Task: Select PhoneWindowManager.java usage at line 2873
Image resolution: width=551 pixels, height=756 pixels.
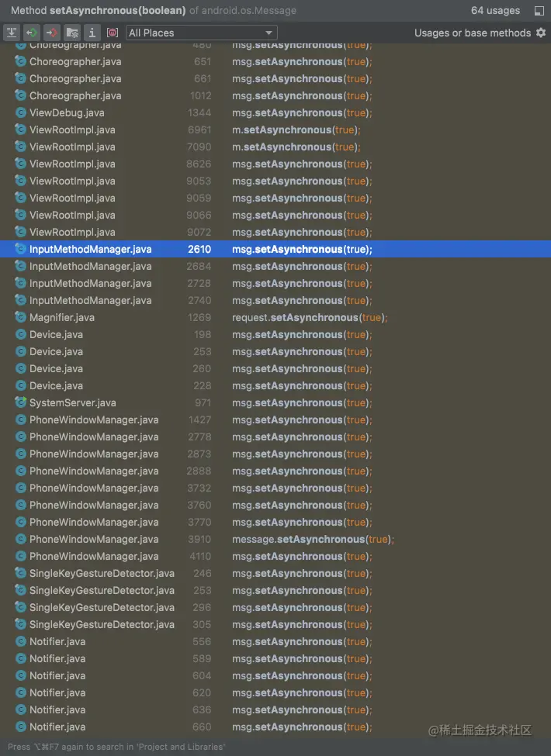Action: click(x=275, y=454)
